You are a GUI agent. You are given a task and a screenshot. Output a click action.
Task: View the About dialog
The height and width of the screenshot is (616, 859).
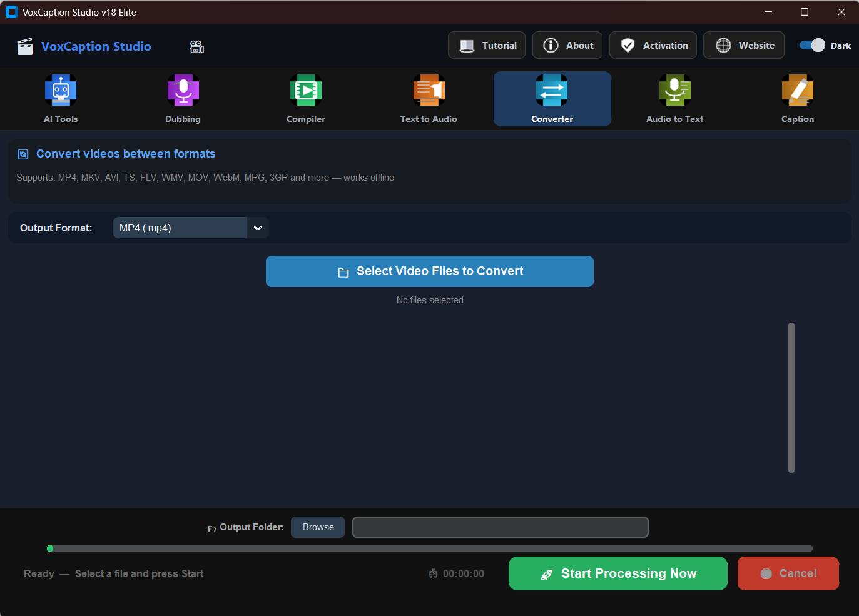point(567,45)
